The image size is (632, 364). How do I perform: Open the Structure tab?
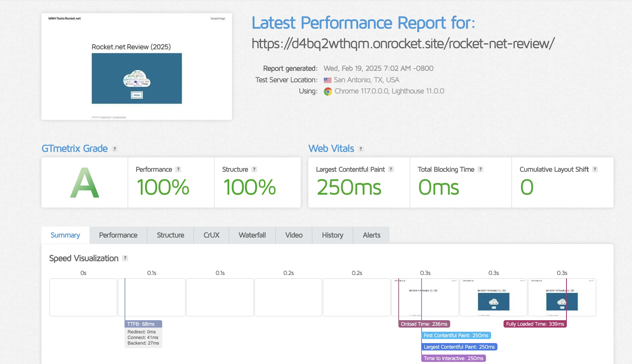click(170, 235)
